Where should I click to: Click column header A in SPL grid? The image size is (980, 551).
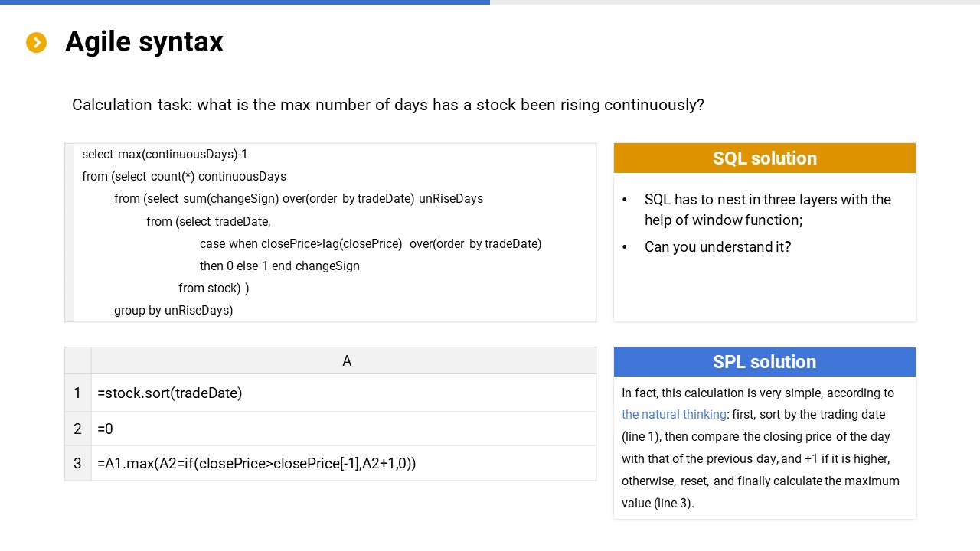(346, 361)
